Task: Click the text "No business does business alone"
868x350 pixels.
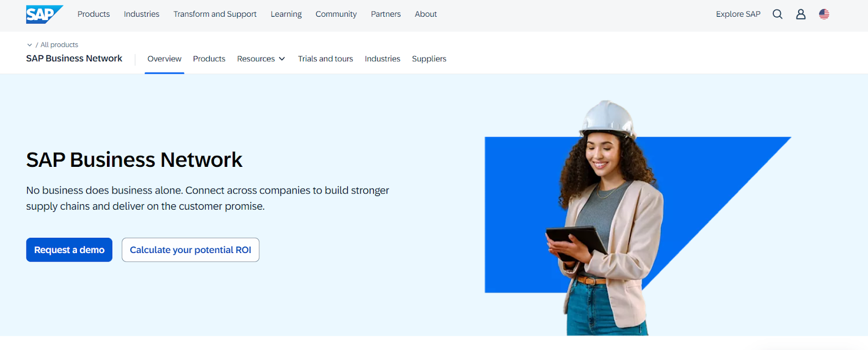Action: click(x=104, y=190)
